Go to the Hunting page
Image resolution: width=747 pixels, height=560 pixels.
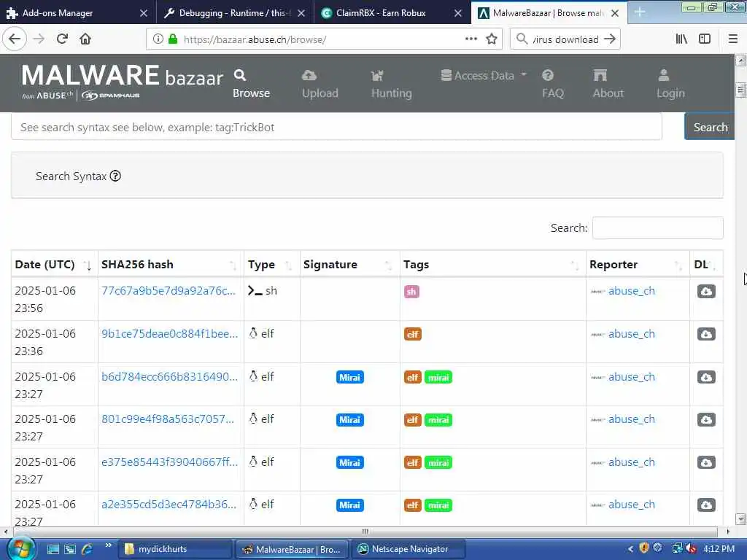[x=391, y=85]
